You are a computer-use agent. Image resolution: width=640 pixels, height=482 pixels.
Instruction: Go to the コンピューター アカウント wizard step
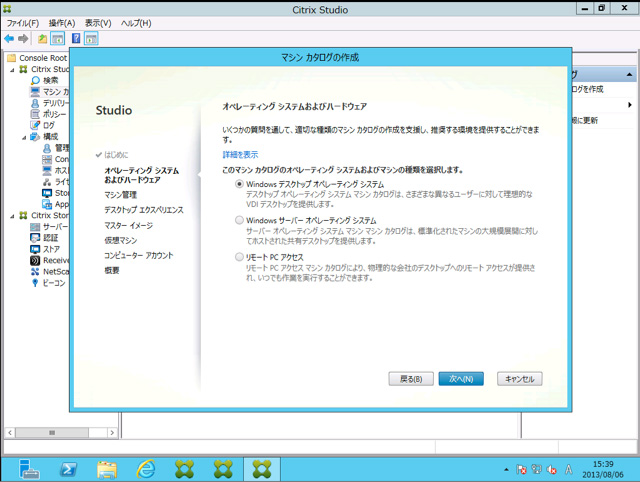(x=139, y=255)
